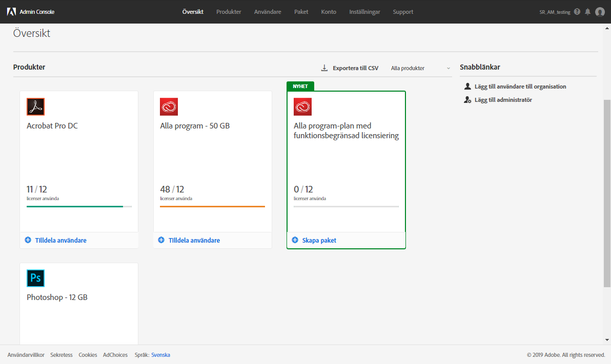Click the Photoshop product icon
The height and width of the screenshot is (364, 611).
[x=35, y=277]
